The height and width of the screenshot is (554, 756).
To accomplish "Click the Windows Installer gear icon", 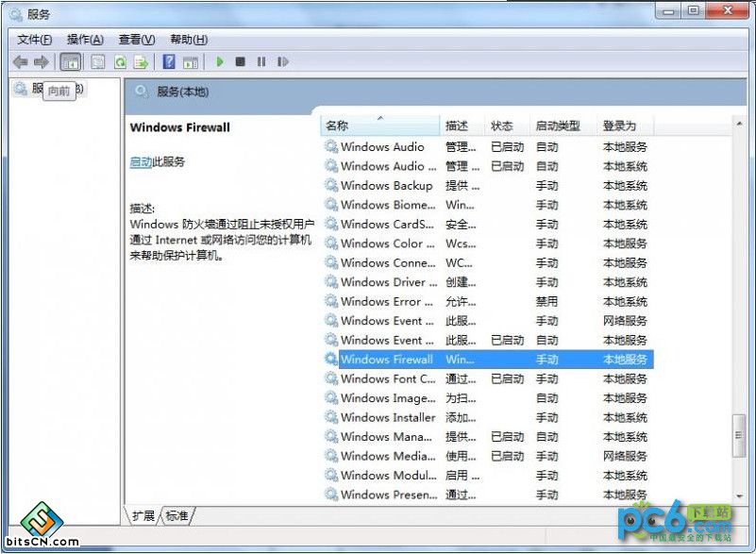I will click(331, 417).
